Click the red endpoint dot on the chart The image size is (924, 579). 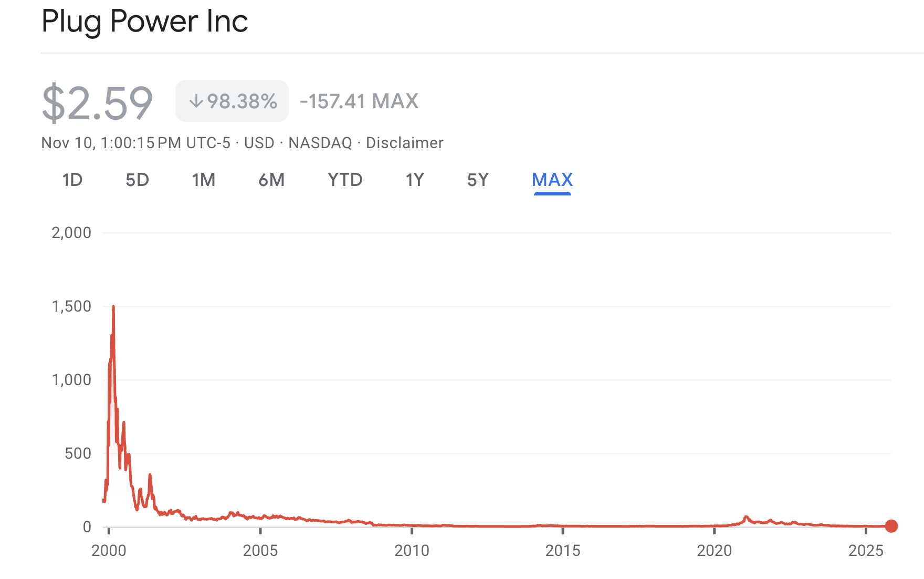point(891,524)
